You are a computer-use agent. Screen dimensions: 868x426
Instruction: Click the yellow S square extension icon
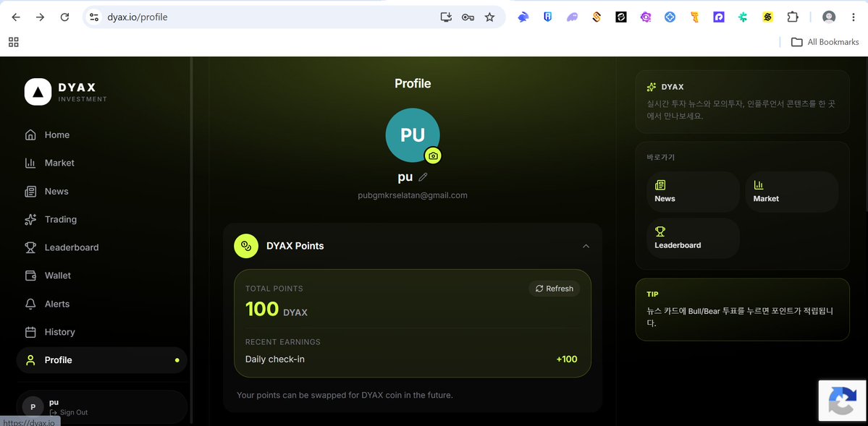coord(767,17)
